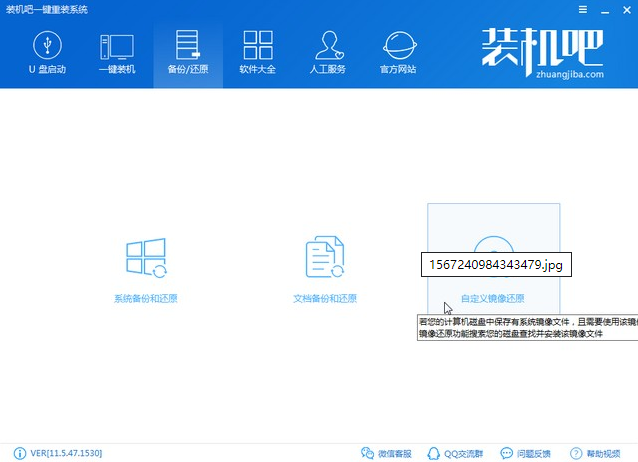
Task: Open the QQ交流群 chat group link
Action: [x=455, y=453]
